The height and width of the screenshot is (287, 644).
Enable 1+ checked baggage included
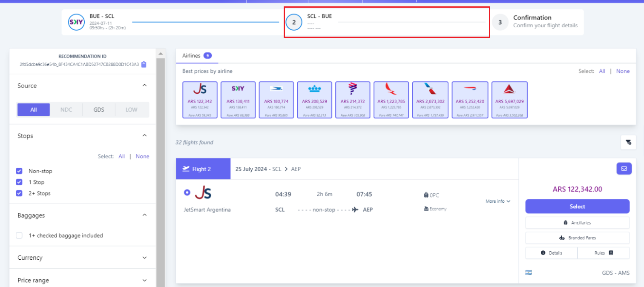pyautogui.click(x=19, y=235)
